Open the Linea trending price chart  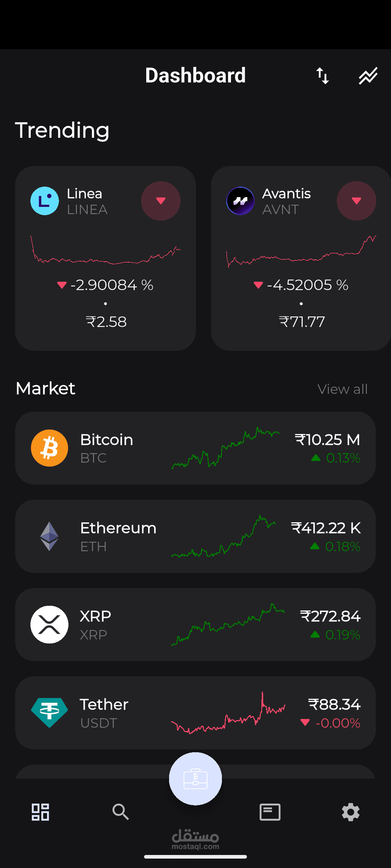click(x=105, y=250)
